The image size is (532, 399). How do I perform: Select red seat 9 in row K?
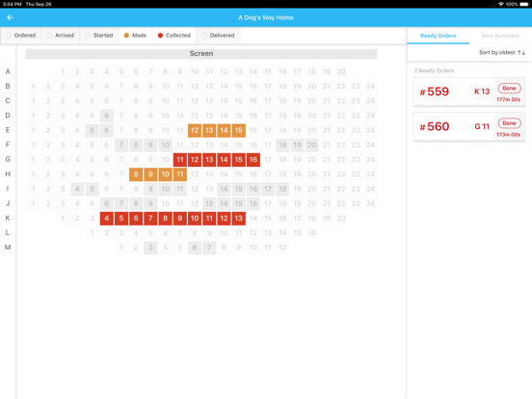point(180,218)
